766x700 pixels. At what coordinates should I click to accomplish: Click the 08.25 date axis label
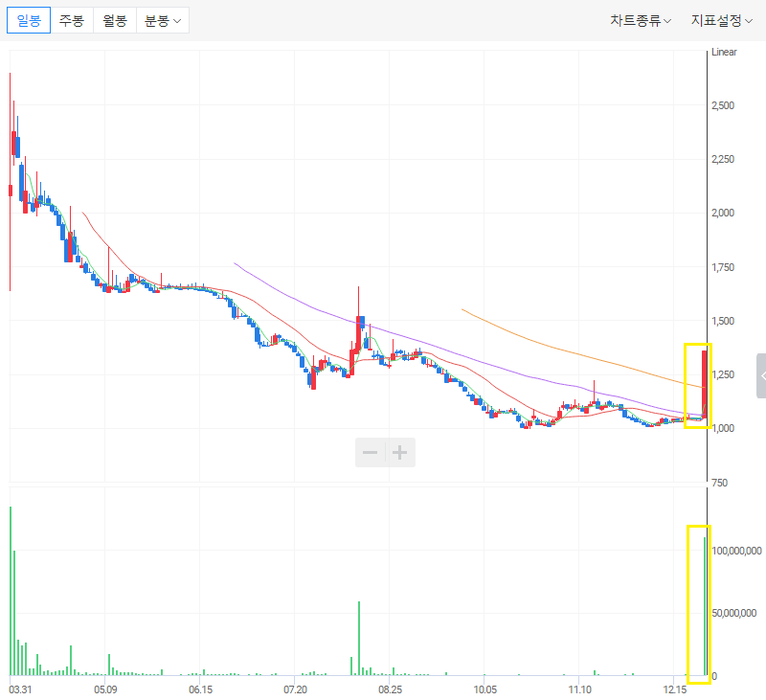click(x=391, y=689)
